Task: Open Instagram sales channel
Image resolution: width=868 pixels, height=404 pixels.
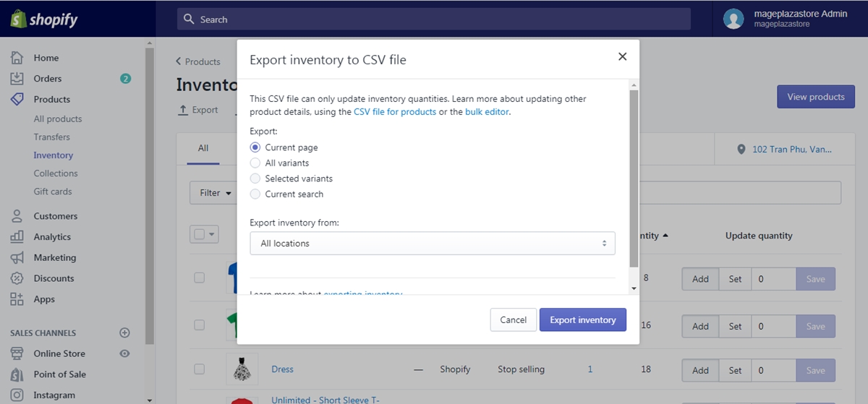Action: pos(54,395)
